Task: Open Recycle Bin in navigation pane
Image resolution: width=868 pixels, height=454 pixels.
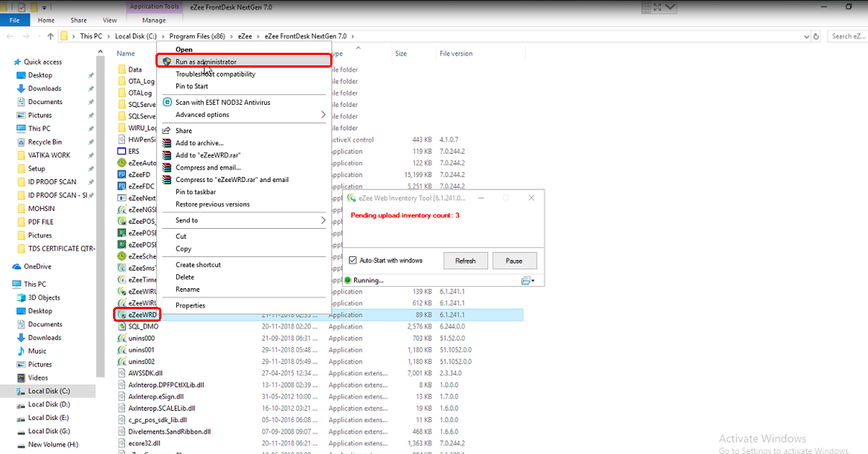Action: pos(45,142)
